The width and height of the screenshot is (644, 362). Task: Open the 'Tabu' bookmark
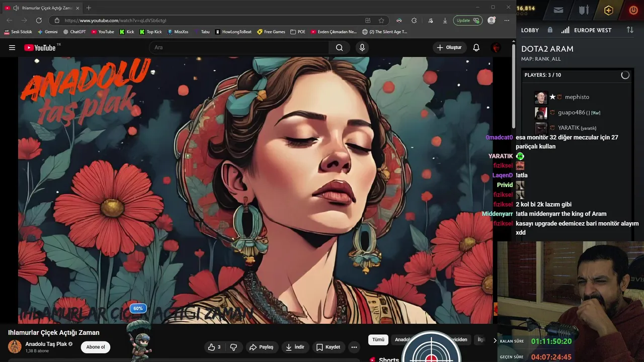[x=202, y=32]
